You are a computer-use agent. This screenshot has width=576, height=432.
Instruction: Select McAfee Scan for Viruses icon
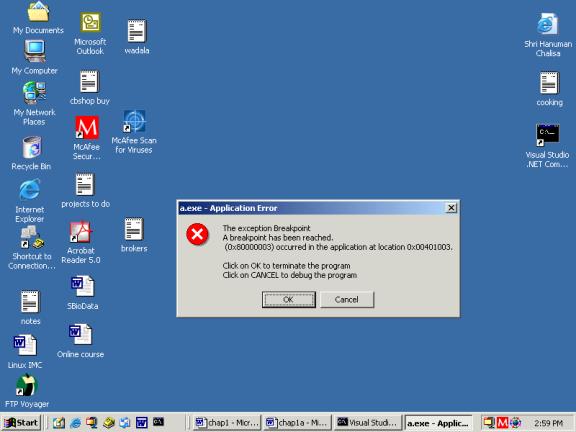coord(134,132)
